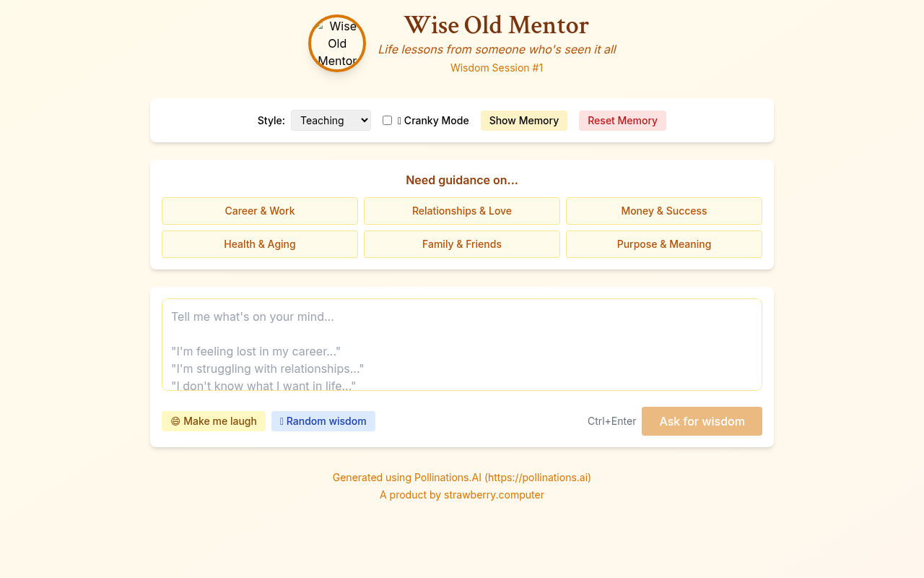Choose the Money & Success category
The width and height of the screenshot is (924, 578).
point(663,210)
